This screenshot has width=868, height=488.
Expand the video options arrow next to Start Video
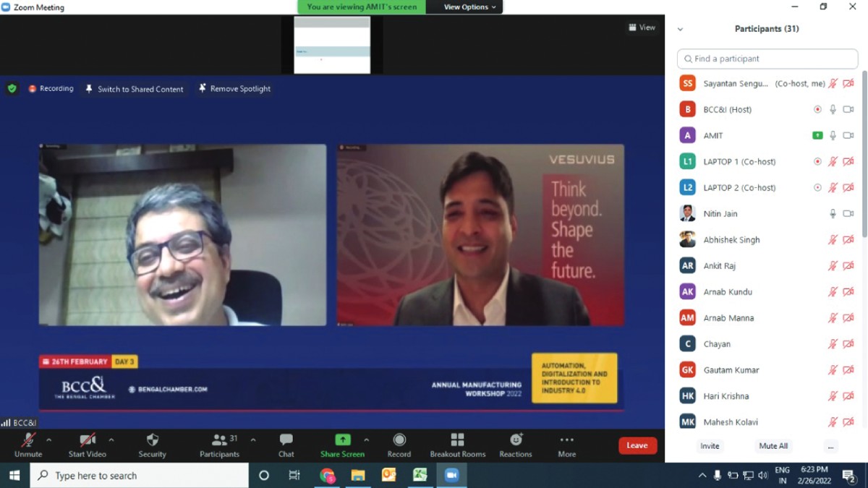tap(111, 440)
